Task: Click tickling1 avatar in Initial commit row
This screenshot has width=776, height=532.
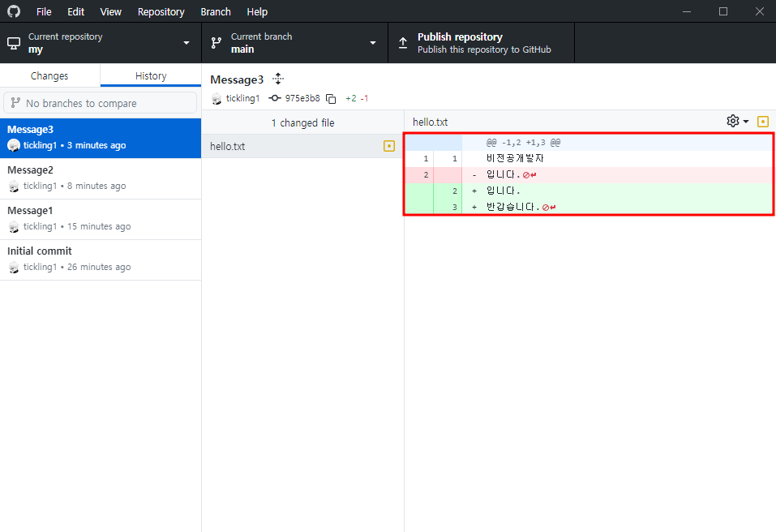Action: pos(14,268)
